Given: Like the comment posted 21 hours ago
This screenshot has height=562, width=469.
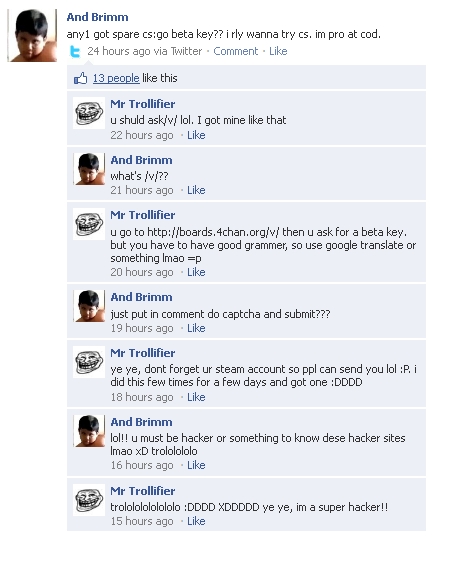Looking at the screenshot, I should (x=196, y=190).
